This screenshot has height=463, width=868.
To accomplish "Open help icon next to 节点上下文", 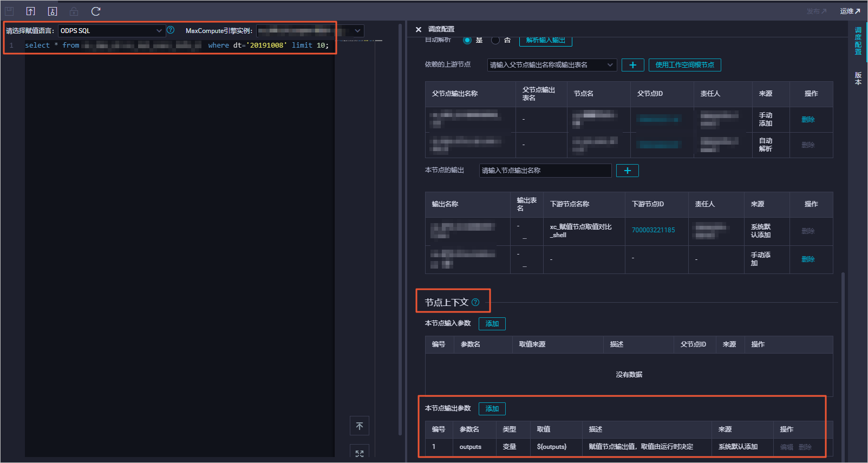I will coord(475,302).
